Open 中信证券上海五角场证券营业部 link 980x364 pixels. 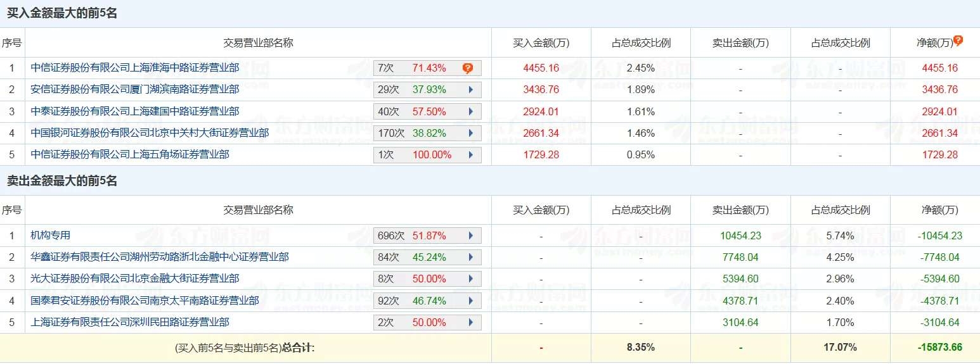[130, 154]
